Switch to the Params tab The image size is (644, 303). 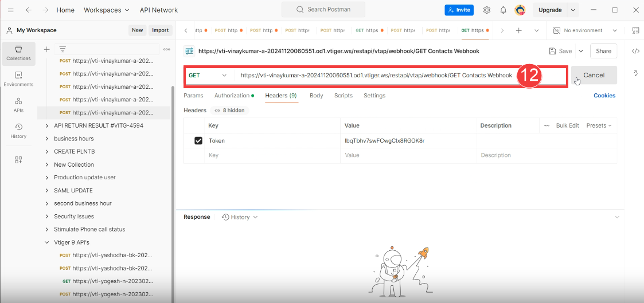click(x=193, y=96)
